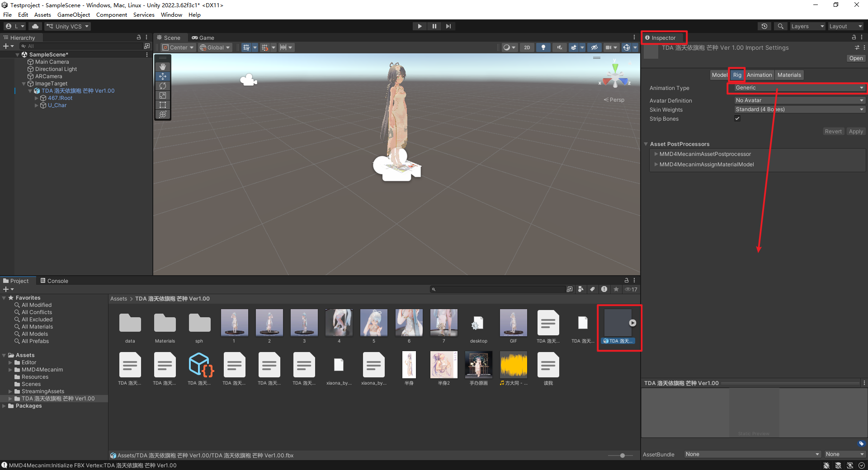868x470 pixels.
Task: Select the Rect transform tool
Action: (163, 105)
